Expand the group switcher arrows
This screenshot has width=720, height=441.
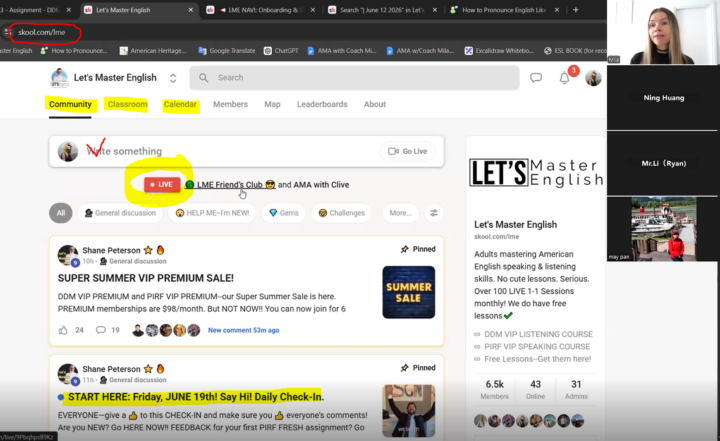coord(173,78)
